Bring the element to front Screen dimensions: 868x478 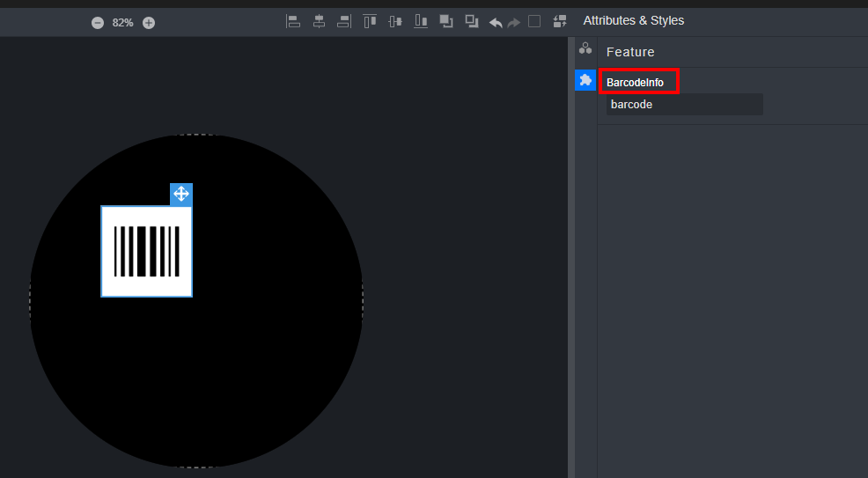pyautogui.click(x=446, y=21)
